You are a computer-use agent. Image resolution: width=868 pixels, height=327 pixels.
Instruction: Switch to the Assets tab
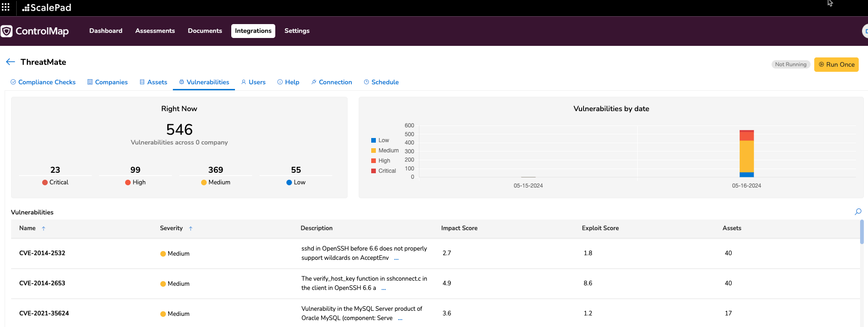[153, 82]
